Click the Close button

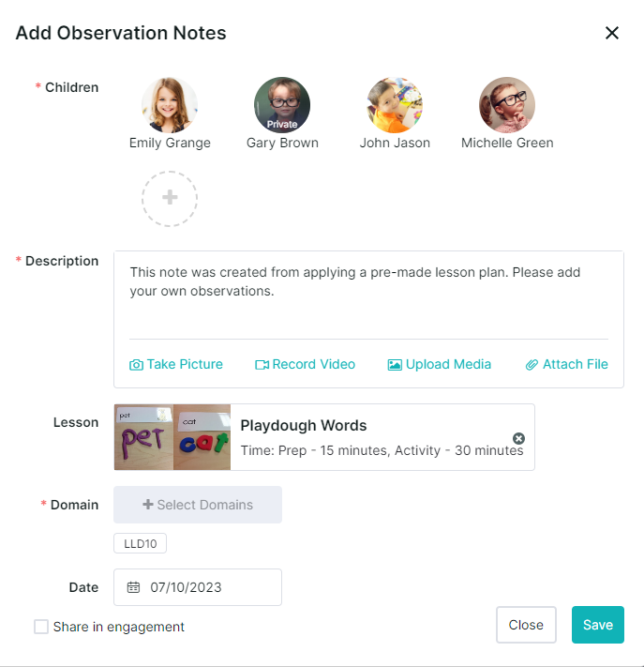click(x=526, y=625)
